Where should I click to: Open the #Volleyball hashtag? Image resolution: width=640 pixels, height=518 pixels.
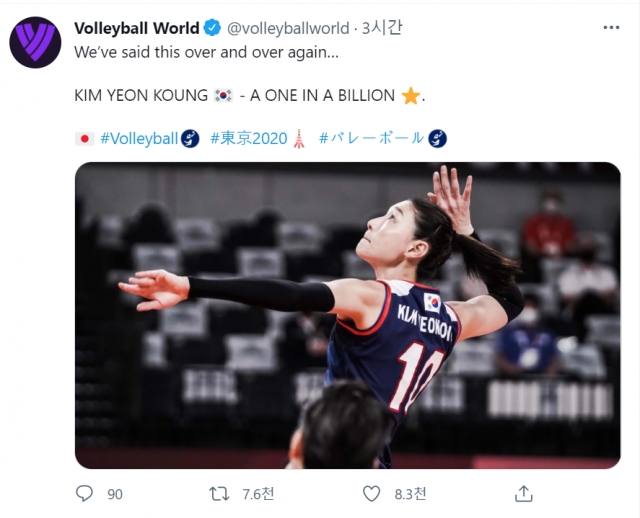point(139,139)
